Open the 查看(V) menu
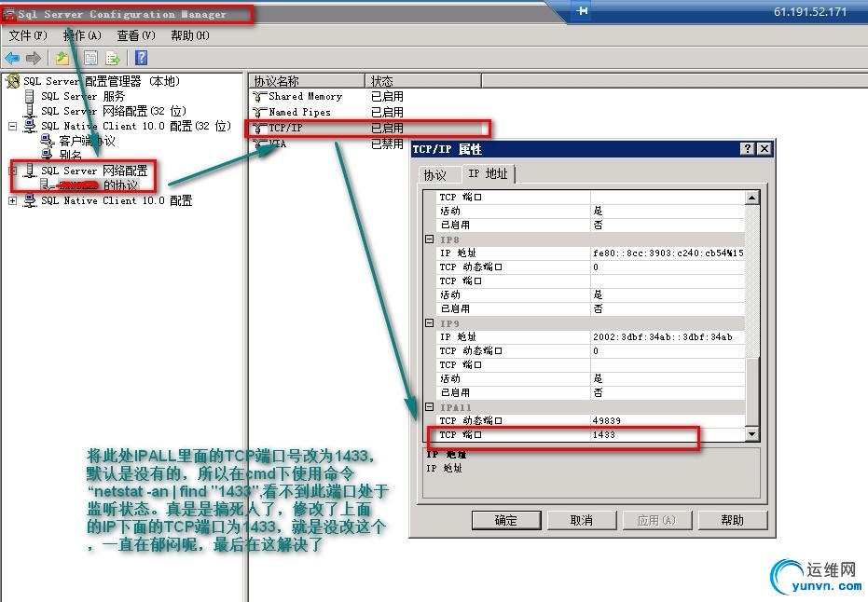Screen dimensions: 868x602 point(135,35)
